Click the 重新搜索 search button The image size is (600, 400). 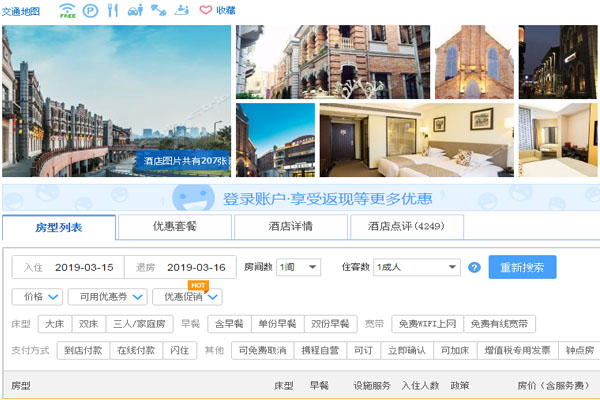tap(522, 267)
